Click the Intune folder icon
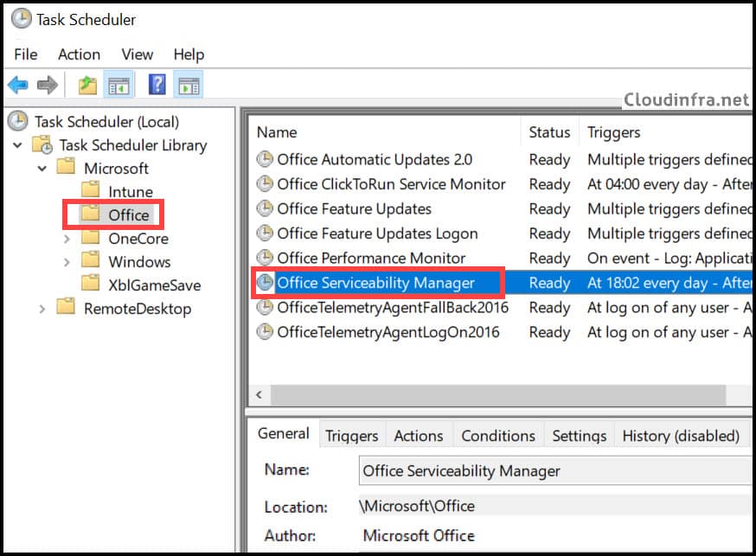 (x=90, y=189)
